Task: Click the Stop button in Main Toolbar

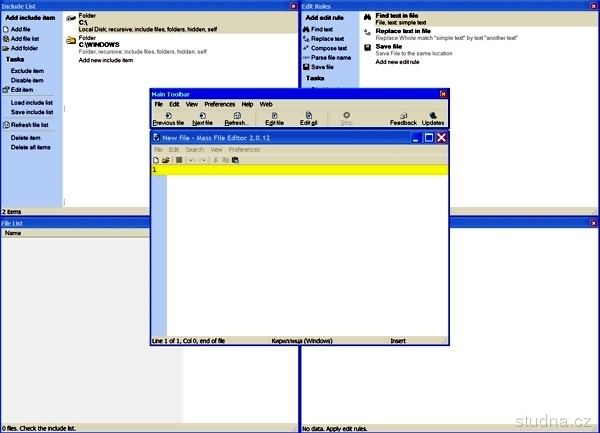Action: (346, 119)
